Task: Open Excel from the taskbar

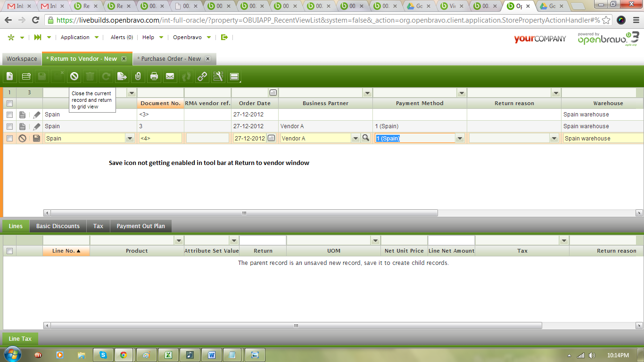Action: click(x=168, y=355)
